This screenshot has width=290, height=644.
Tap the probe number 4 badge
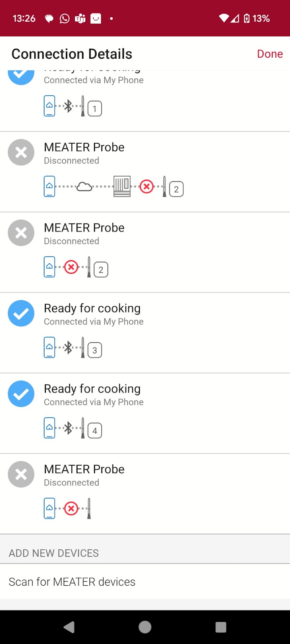[95, 430]
